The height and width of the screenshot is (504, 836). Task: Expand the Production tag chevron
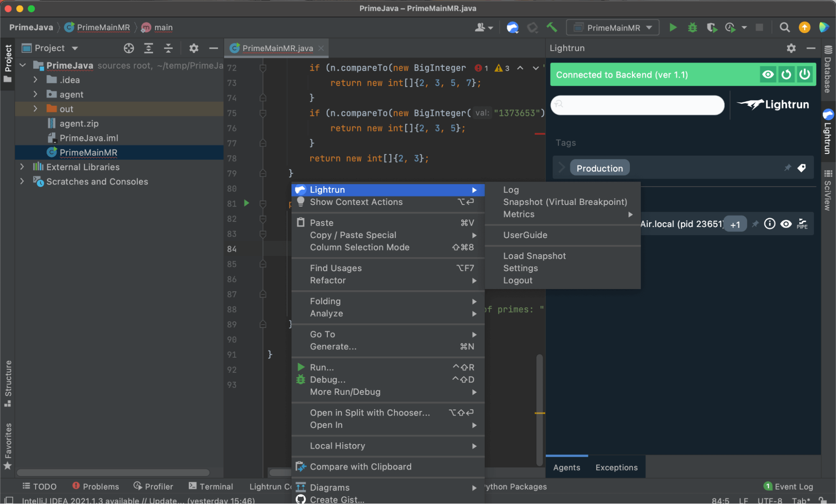pos(562,168)
